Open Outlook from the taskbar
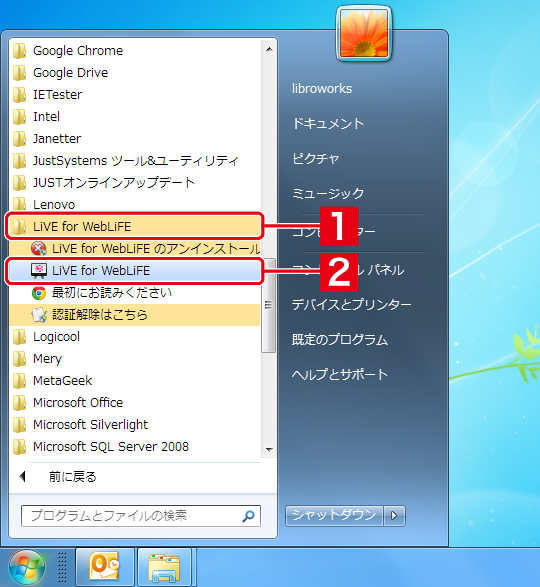The width and height of the screenshot is (540, 587). point(104,567)
